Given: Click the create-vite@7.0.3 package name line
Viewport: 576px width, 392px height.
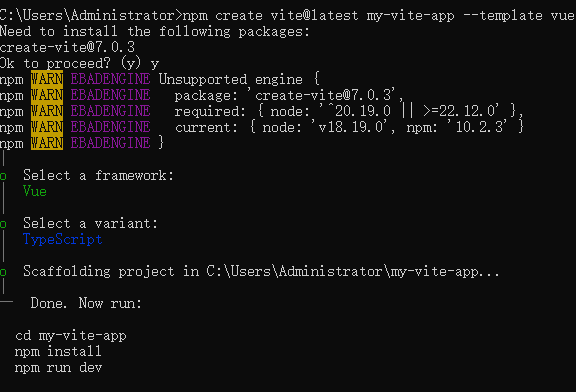Looking at the screenshot, I should (x=68, y=47).
